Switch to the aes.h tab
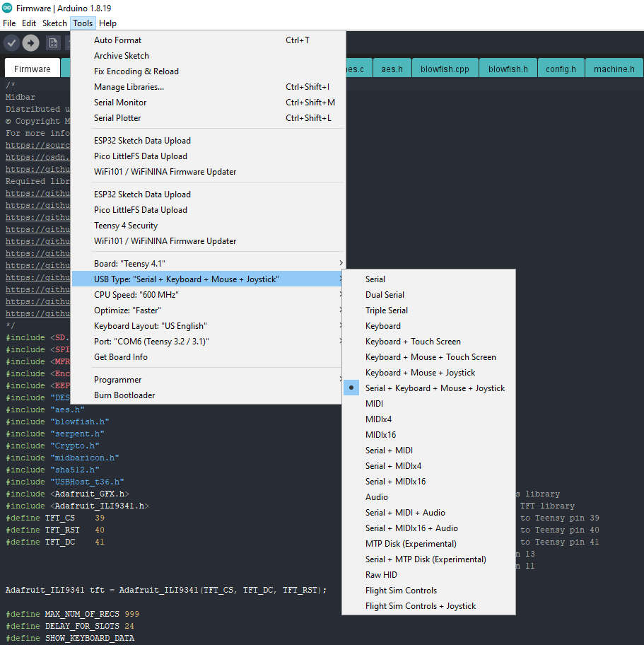Image resolution: width=644 pixels, height=645 pixels. point(392,69)
